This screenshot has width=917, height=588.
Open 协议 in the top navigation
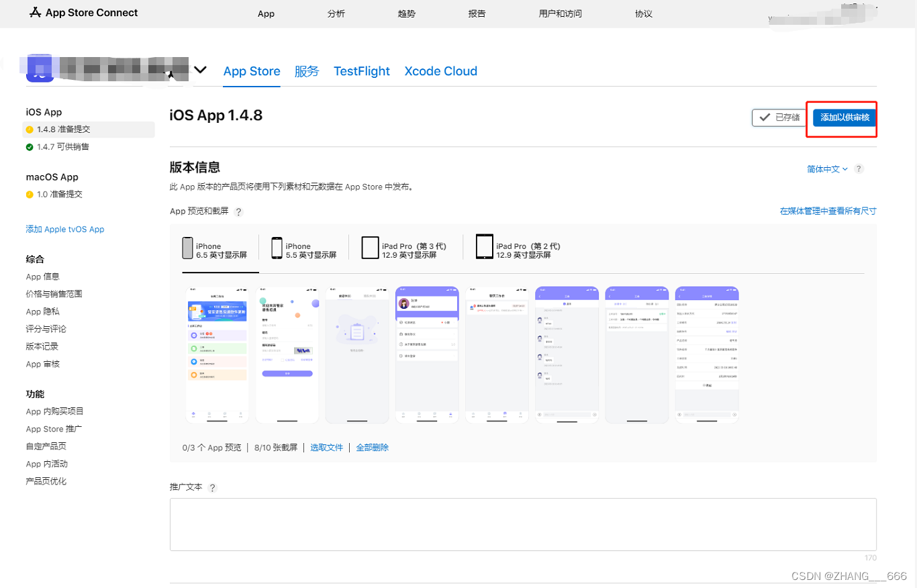(644, 13)
